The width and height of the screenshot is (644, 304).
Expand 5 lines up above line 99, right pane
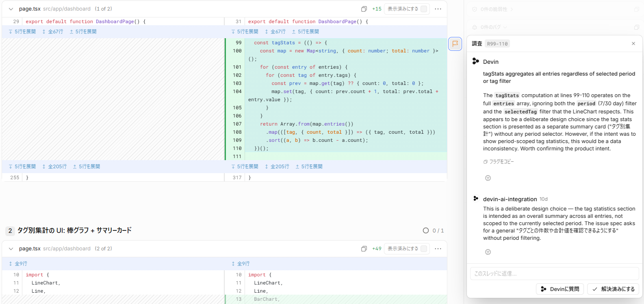coord(305,32)
